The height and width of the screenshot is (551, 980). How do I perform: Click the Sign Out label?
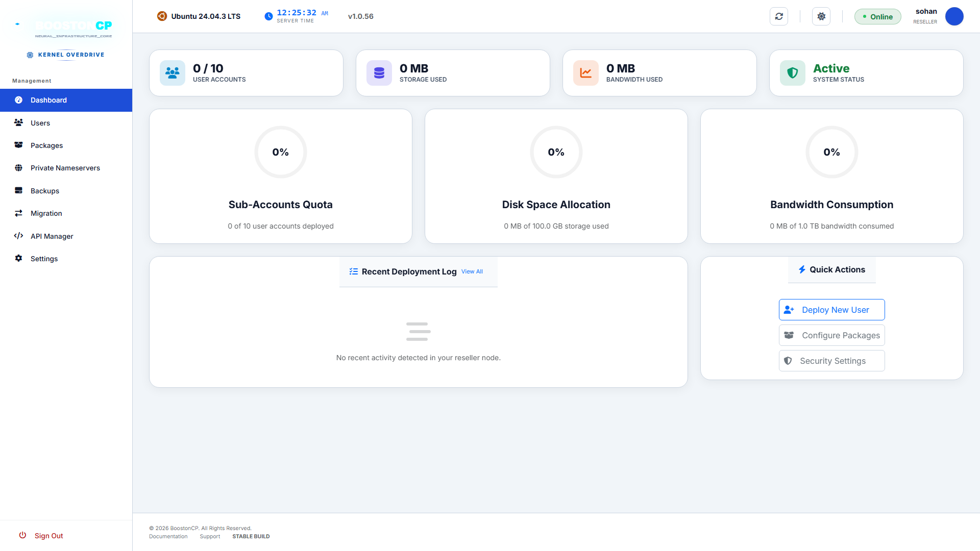pyautogui.click(x=49, y=536)
